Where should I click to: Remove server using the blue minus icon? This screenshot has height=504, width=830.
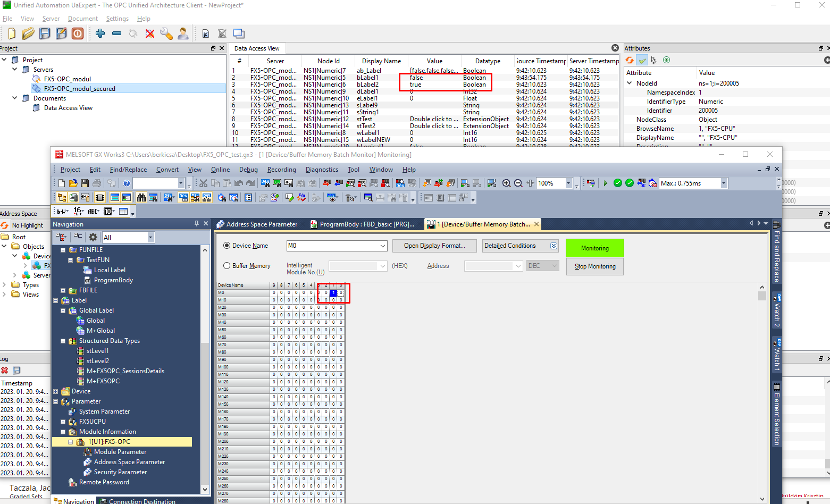point(116,33)
